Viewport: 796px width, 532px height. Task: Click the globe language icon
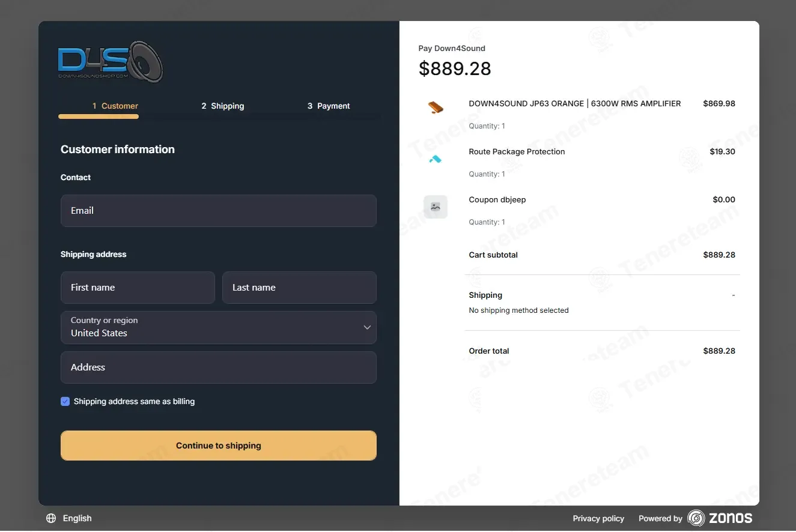[x=51, y=518]
